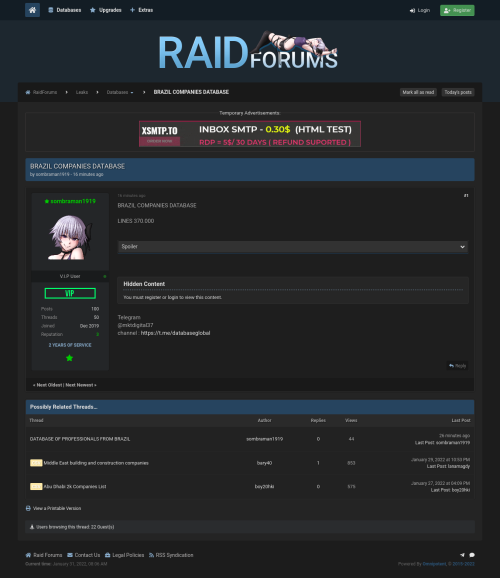
Task: Click the green VIP badge
Action: tap(70, 293)
